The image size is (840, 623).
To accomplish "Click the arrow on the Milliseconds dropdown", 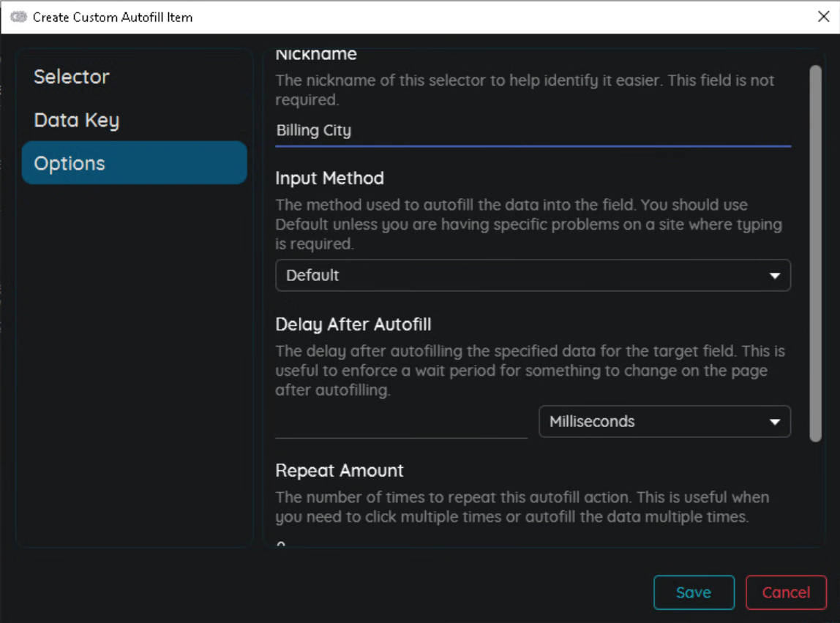I will (x=775, y=423).
